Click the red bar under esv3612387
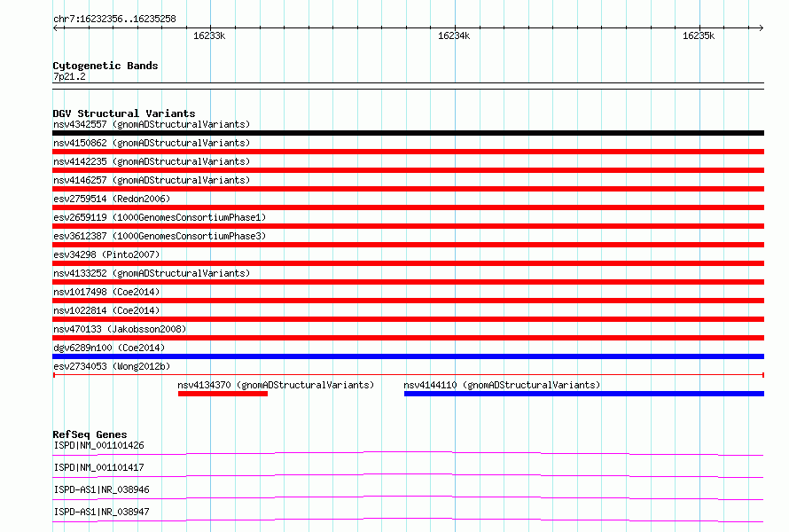The image size is (789, 532). [x=408, y=245]
